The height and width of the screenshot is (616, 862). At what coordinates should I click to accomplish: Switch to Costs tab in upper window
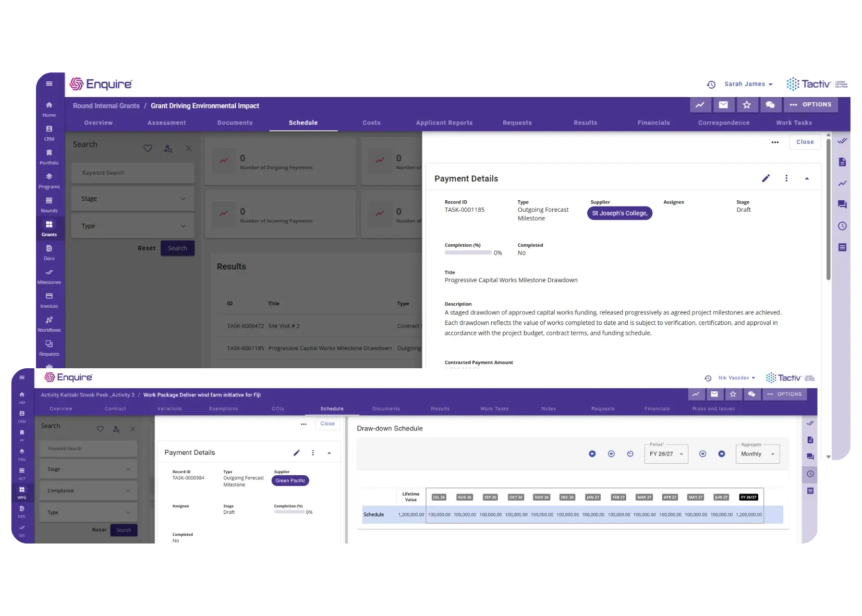coord(371,123)
